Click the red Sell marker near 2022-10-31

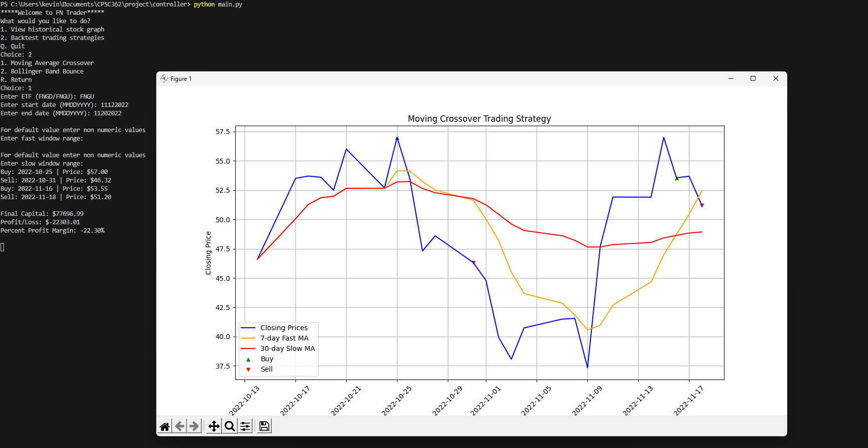tap(473, 263)
